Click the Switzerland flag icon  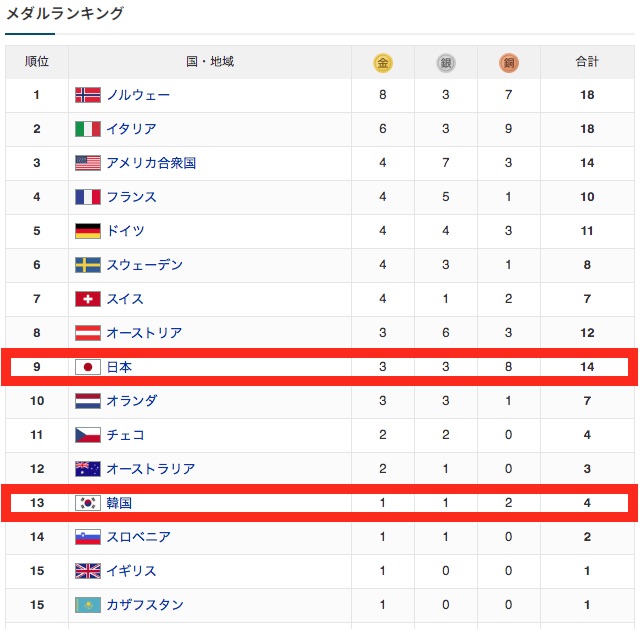point(88,299)
